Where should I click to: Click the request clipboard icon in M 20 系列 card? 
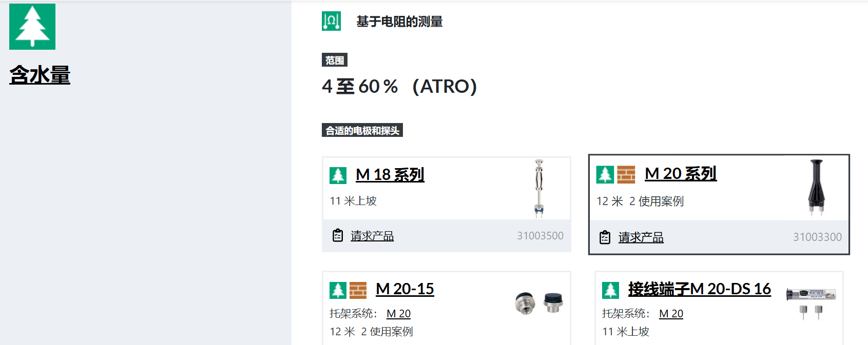605,237
